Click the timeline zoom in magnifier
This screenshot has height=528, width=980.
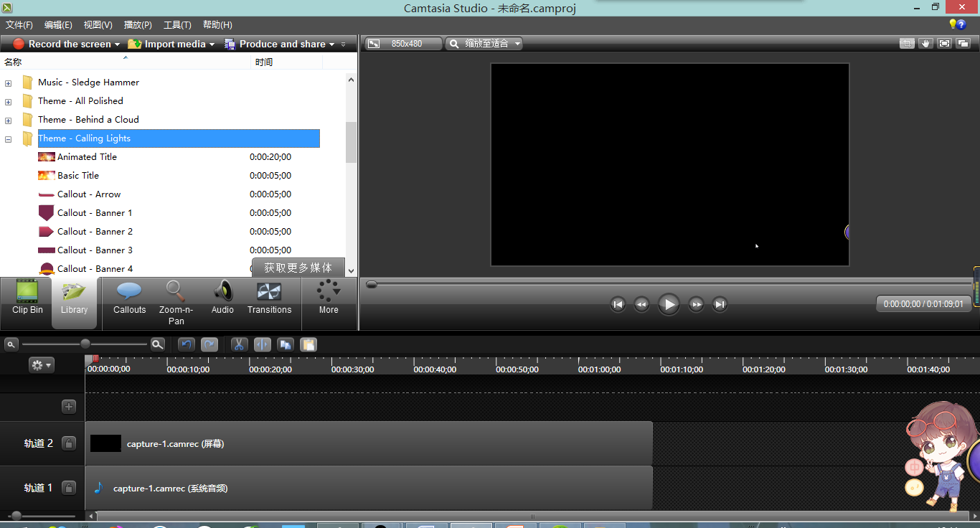(158, 344)
